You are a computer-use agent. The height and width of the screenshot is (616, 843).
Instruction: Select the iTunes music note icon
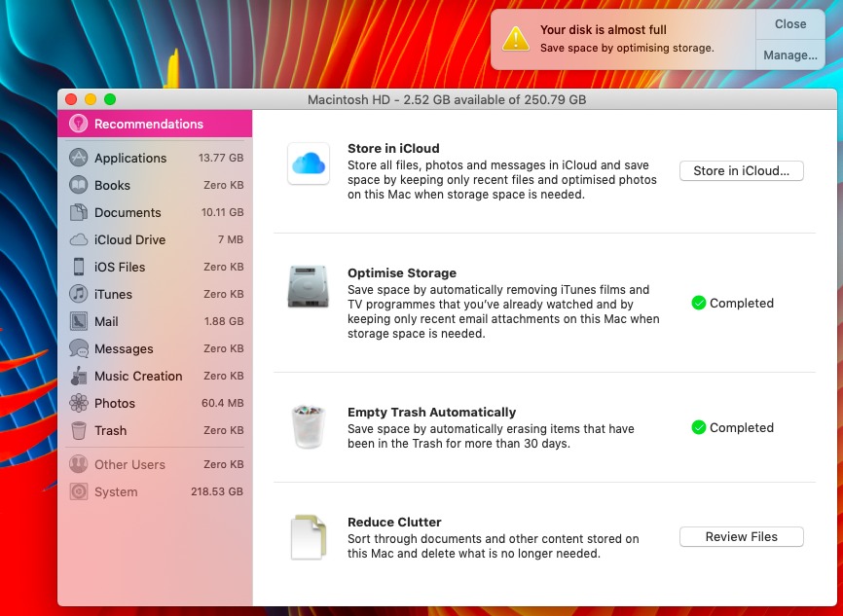[79, 294]
